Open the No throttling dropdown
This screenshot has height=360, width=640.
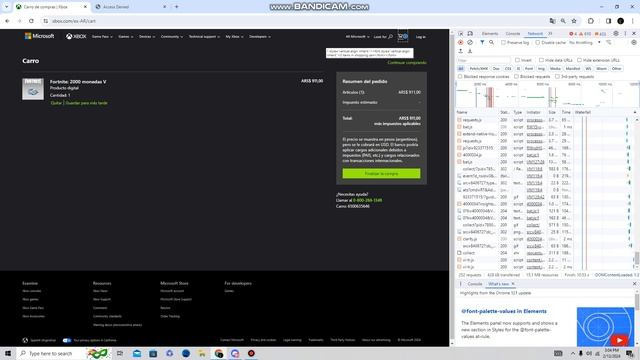pos(584,42)
